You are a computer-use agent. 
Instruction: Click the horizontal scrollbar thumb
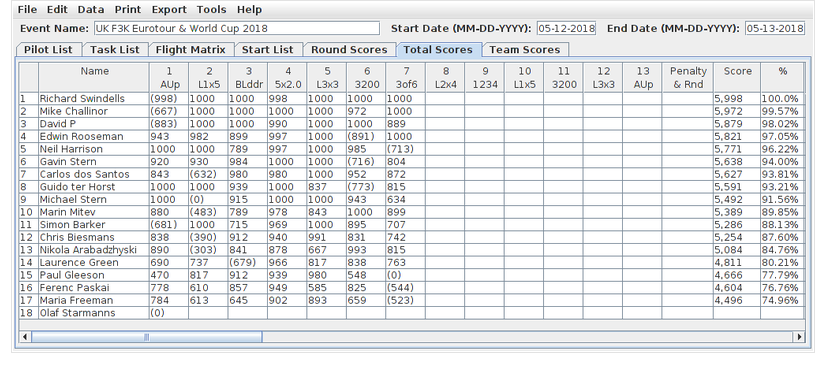coord(146,337)
